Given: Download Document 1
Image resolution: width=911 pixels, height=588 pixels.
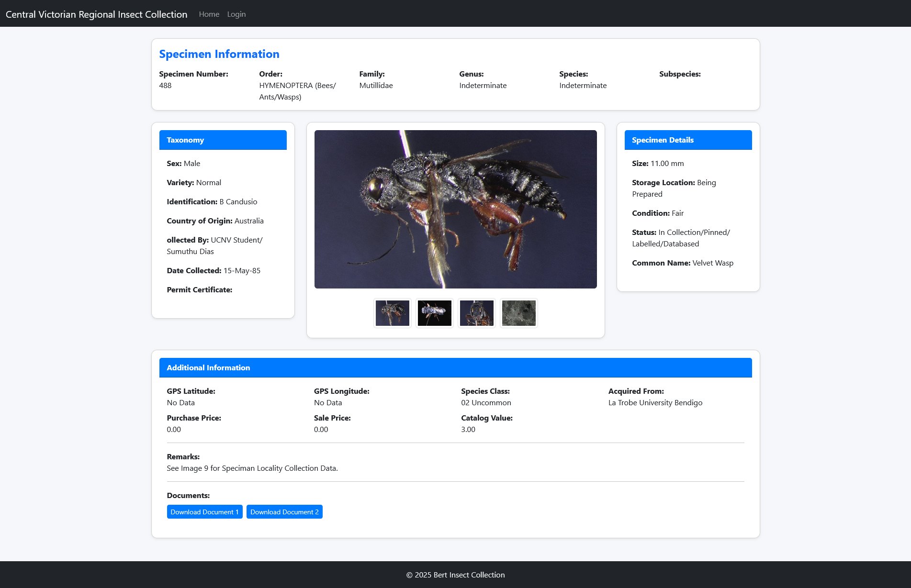Looking at the screenshot, I should [204, 512].
